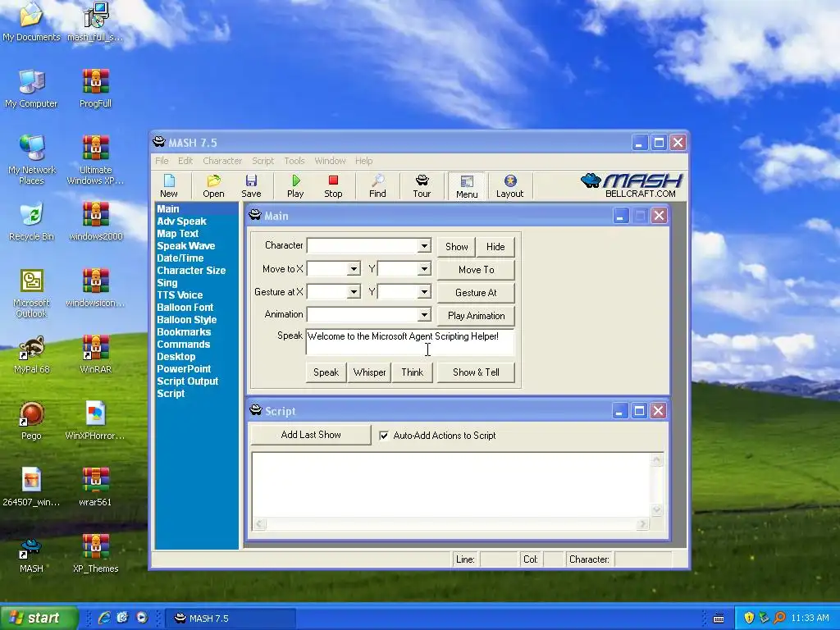
Task: Click inside the Script text area
Action: click(x=452, y=486)
